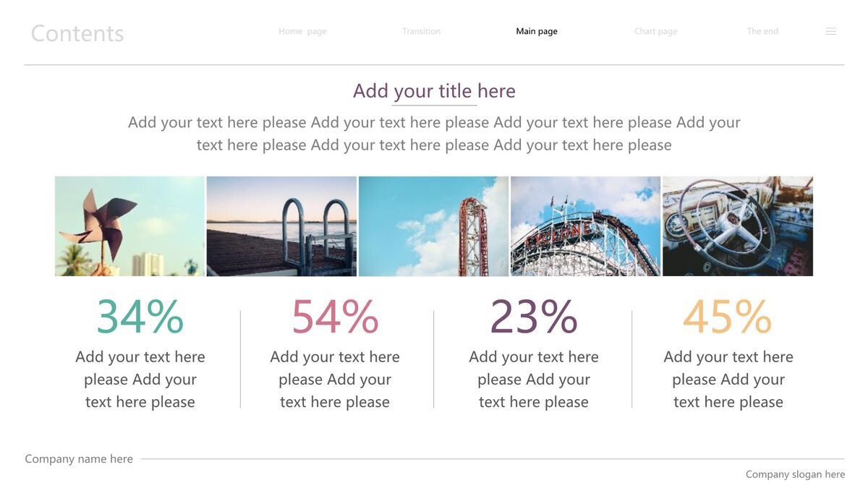
Task: Select the Main page tab
Action: tap(537, 31)
